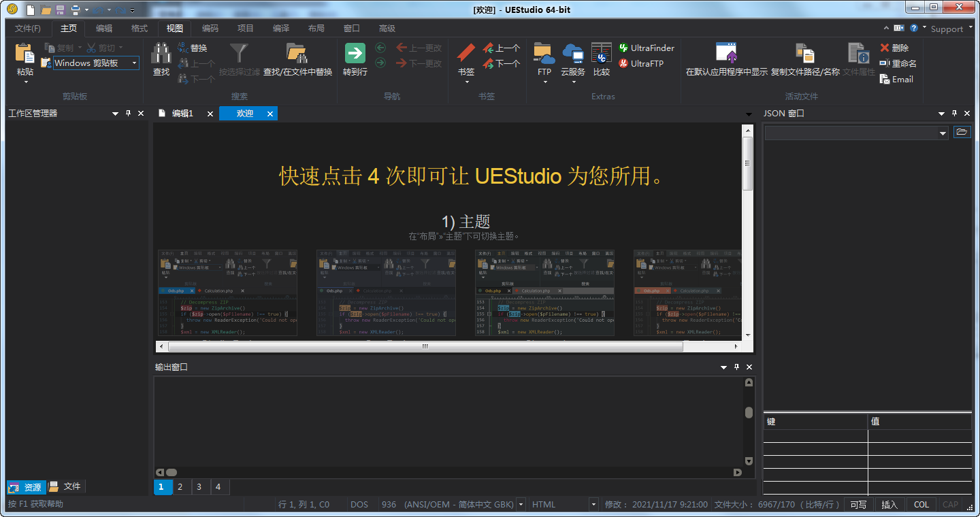980x517 pixels.
Task: Click the DOS line-ending indicator
Action: coord(359,505)
